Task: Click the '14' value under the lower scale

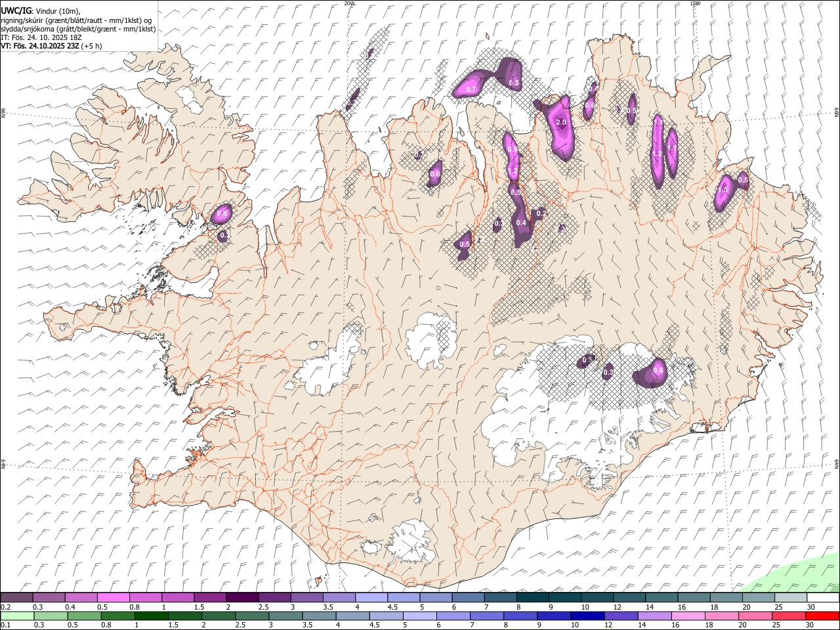Action: [x=642, y=625]
